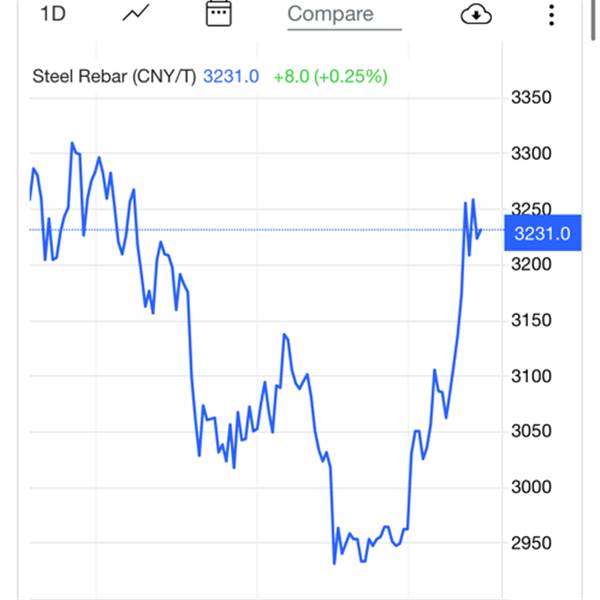Click the Steel Rebar (CNY/T) title
Viewport: 600px width, 600px height.
(x=114, y=76)
